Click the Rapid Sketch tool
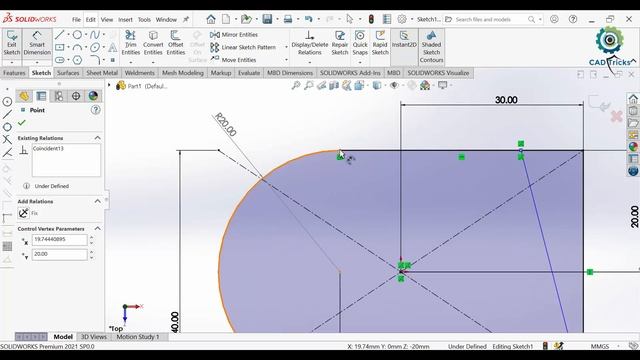640x360 pixels. pyautogui.click(x=380, y=43)
